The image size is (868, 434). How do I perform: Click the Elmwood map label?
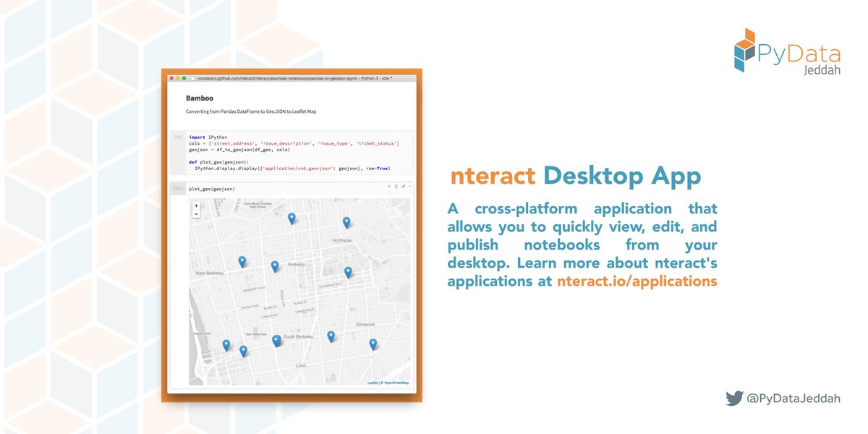tap(366, 324)
